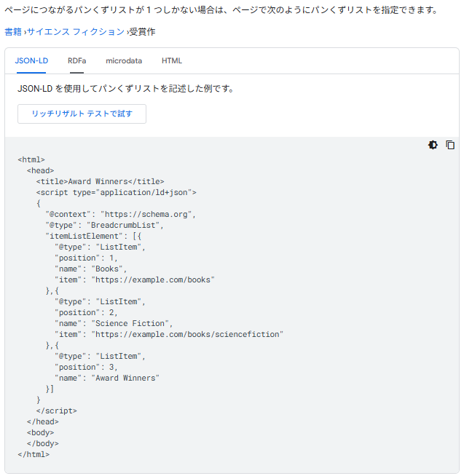
Task: Switch to the RDFa tab
Action: tap(77, 60)
